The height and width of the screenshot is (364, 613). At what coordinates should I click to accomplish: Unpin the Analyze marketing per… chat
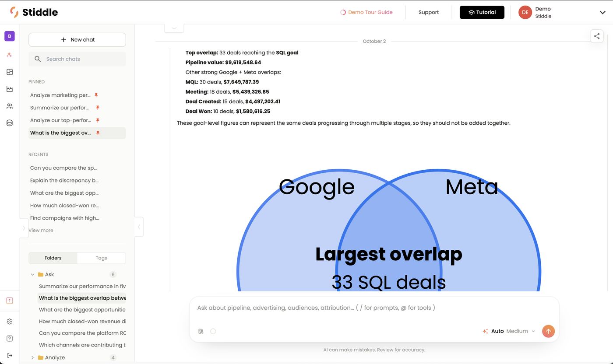coord(96,95)
